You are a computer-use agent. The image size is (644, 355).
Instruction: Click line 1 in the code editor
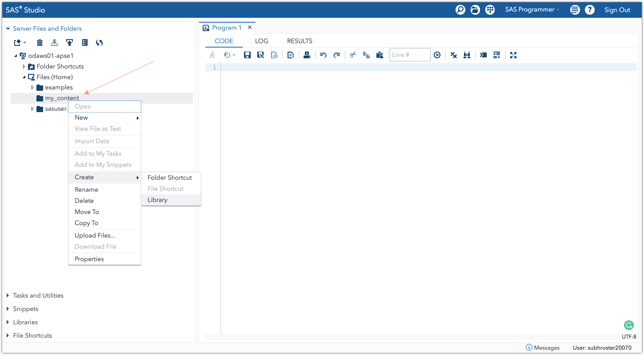point(428,67)
